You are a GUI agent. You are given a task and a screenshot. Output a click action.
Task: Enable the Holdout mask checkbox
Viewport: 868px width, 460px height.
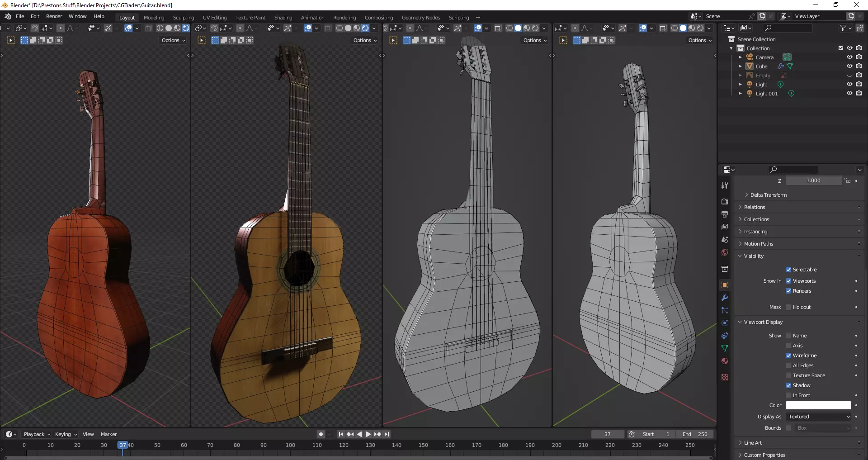pos(788,307)
